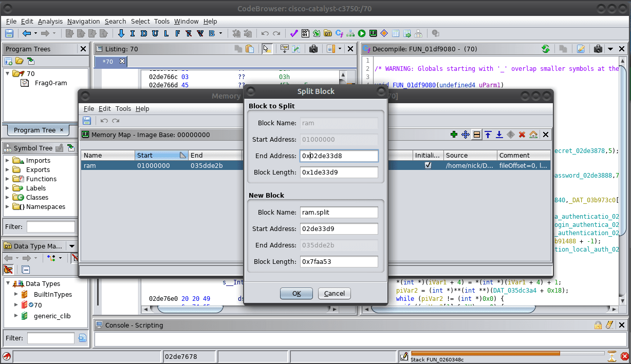Close the *70 listing tab with its X

coord(122,62)
